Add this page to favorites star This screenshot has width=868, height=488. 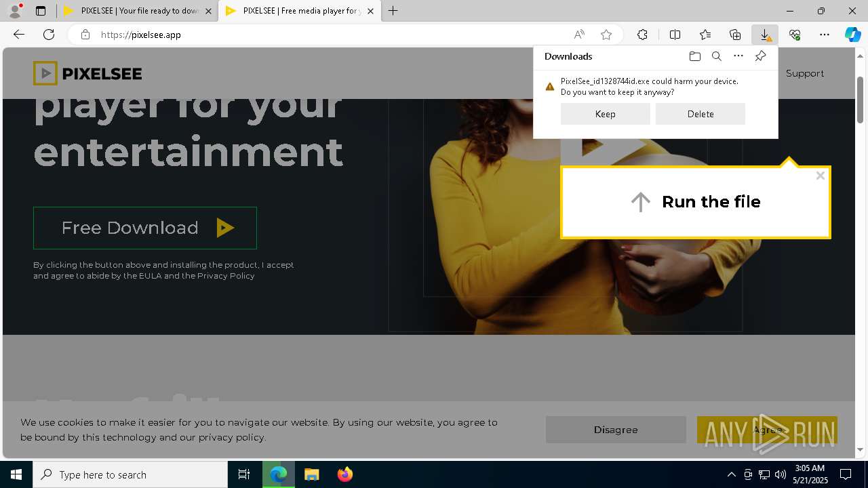[x=606, y=35]
